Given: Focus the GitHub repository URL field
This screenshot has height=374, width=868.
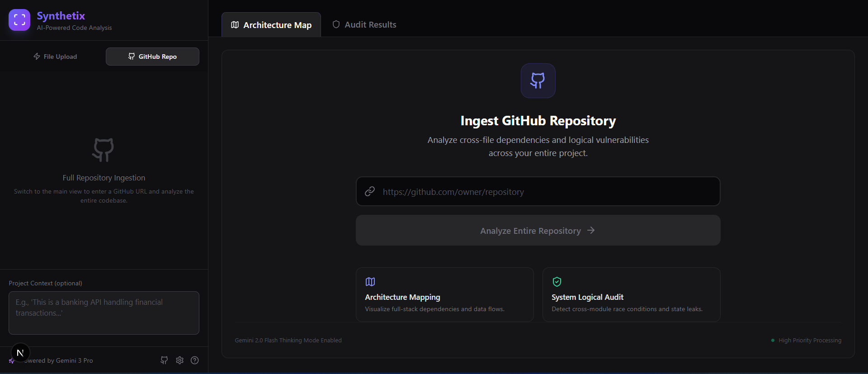Looking at the screenshot, I should 538,191.
